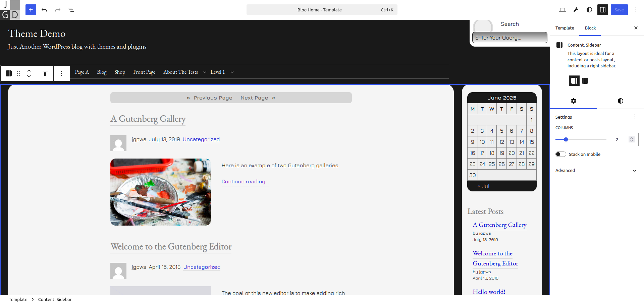Open the laptop device preview icon
This screenshot has height=303, width=644.
(562, 10)
